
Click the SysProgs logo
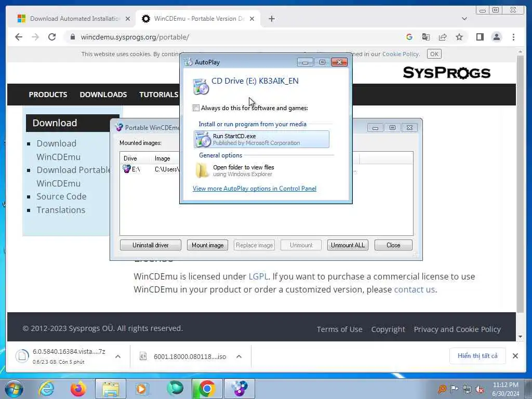(x=446, y=73)
